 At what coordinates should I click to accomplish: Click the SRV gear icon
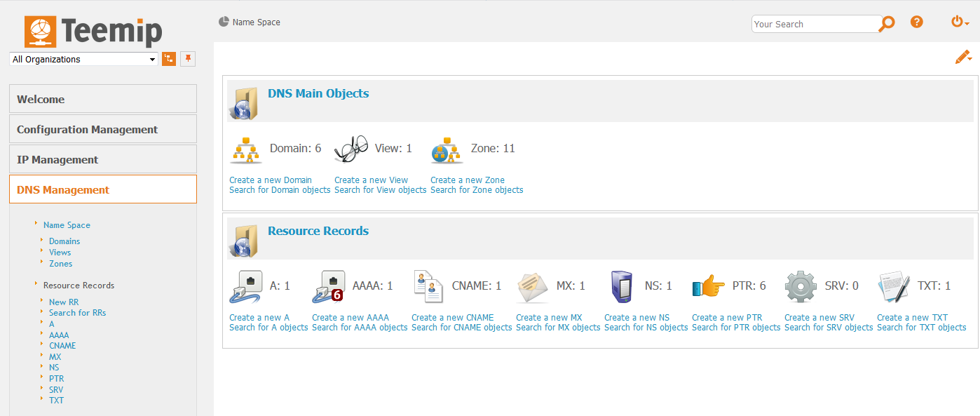click(801, 287)
